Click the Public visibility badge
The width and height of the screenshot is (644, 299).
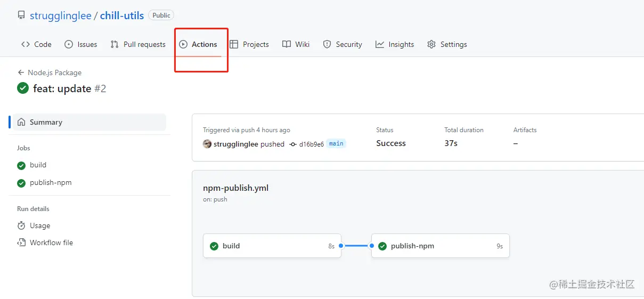(x=161, y=15)
